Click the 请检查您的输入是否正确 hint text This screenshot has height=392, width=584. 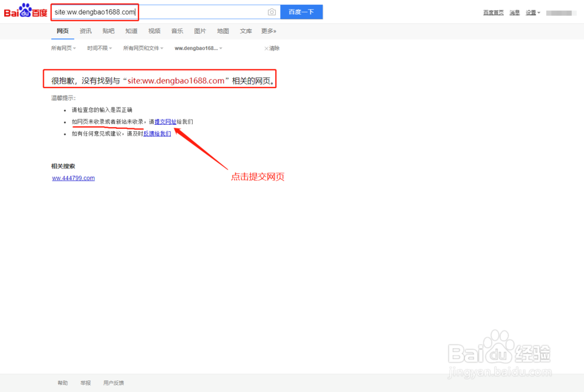coord(102,110)
